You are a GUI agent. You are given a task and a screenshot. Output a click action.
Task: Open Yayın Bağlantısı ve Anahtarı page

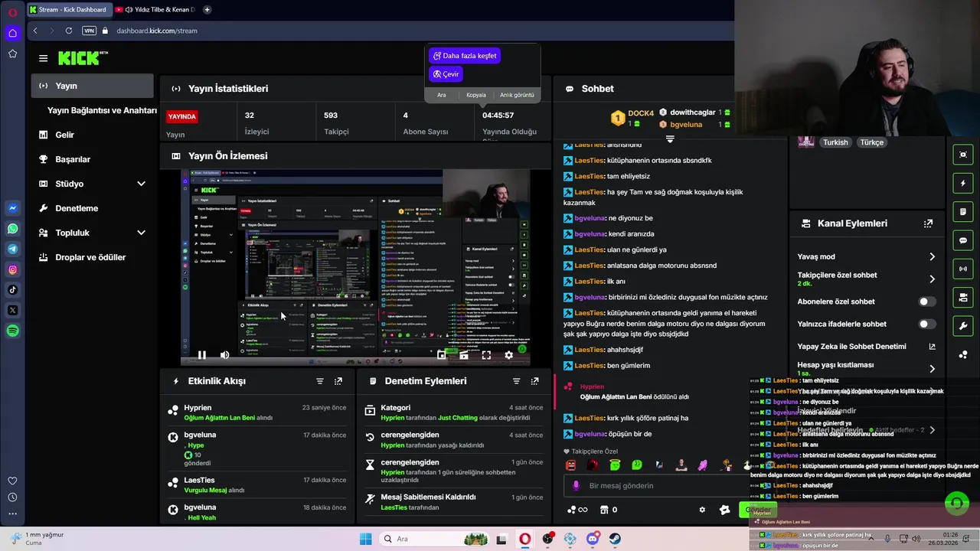coord(102,110)
